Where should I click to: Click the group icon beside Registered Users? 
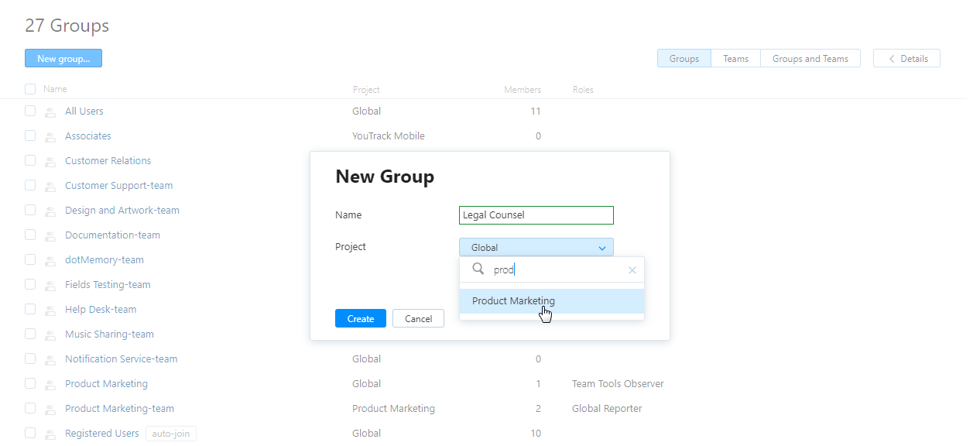tap(50, 434)
